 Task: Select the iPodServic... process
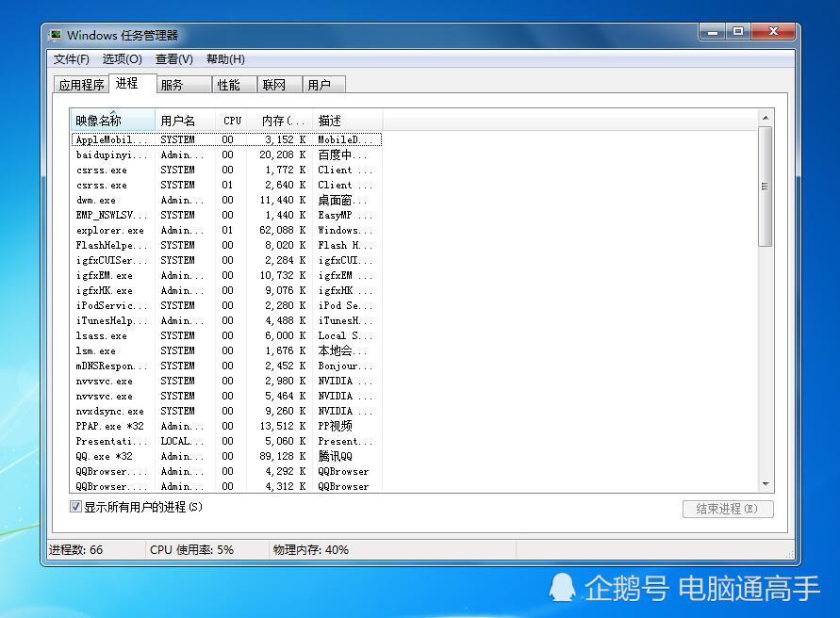[226, 305]
